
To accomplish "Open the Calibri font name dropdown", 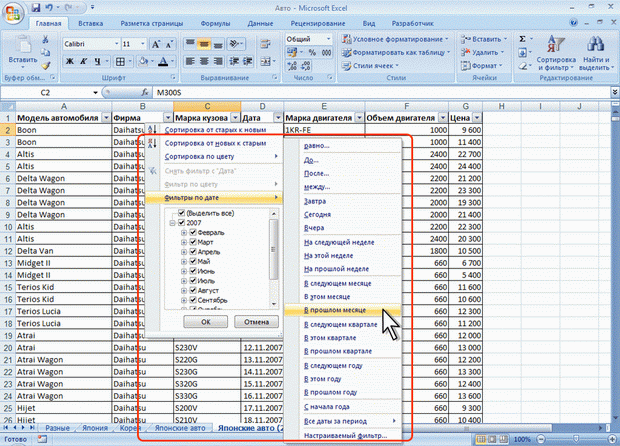I will coord(117,44).
